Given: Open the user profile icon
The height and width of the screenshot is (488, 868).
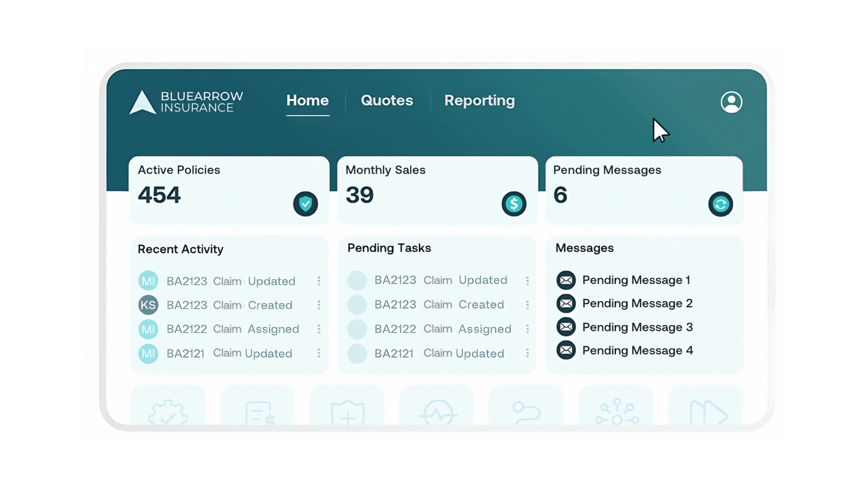Looking at the screenshot, I should click(x=731, y=102).
